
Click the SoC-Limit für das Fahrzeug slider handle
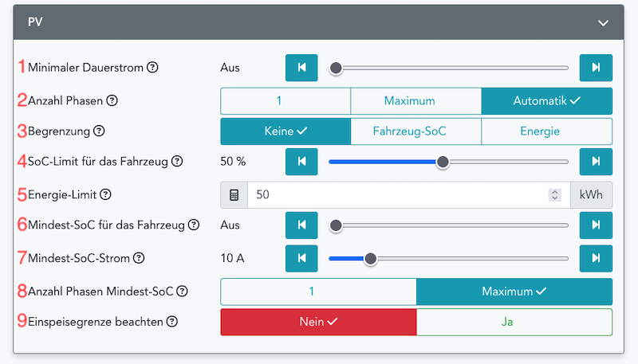coord(443,162)
